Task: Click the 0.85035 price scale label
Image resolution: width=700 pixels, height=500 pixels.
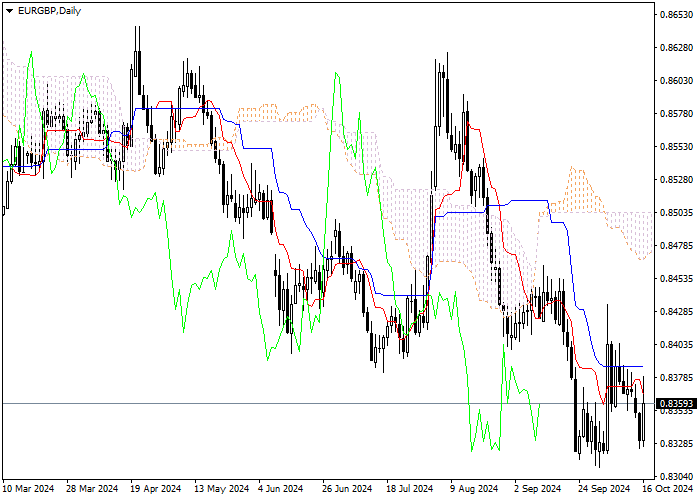Action: [x=677, y=213]
